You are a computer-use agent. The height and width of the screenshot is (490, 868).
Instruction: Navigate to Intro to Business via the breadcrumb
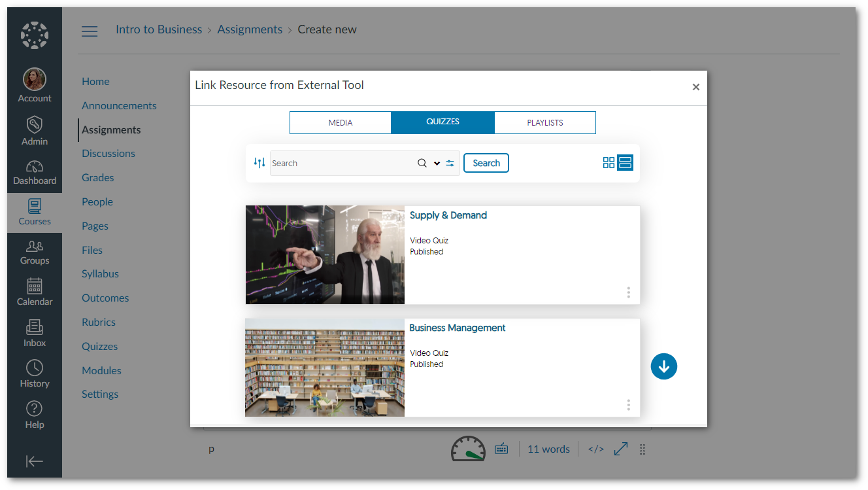tap(159, 29)
